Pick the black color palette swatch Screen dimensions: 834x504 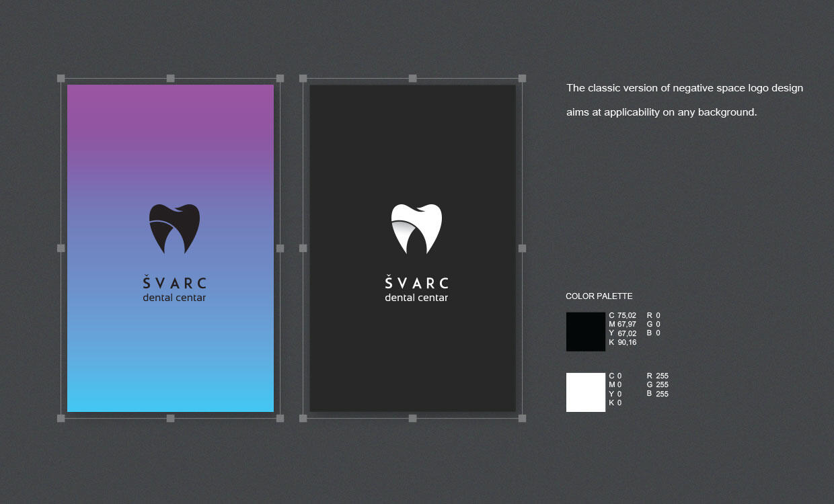pyautogui.click(x=585, y=331)
